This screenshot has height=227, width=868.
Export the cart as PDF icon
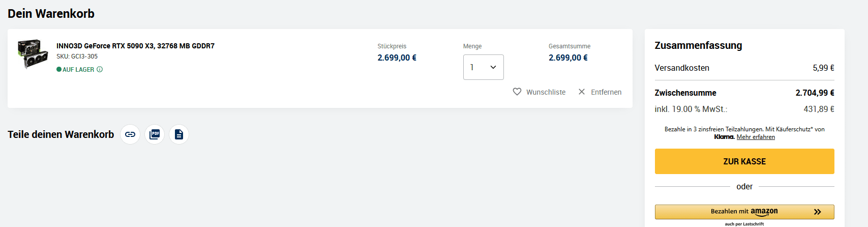pyautogui.click(x=155, y=134)
